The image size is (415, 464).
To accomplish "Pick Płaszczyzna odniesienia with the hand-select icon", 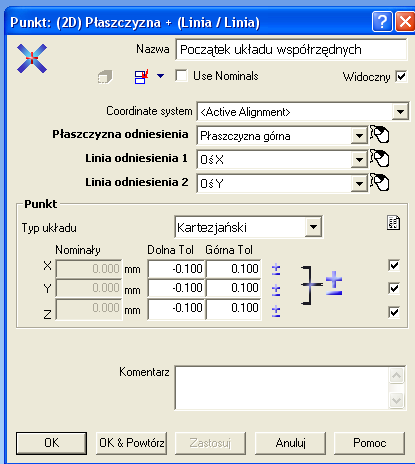I will [380, 134].
